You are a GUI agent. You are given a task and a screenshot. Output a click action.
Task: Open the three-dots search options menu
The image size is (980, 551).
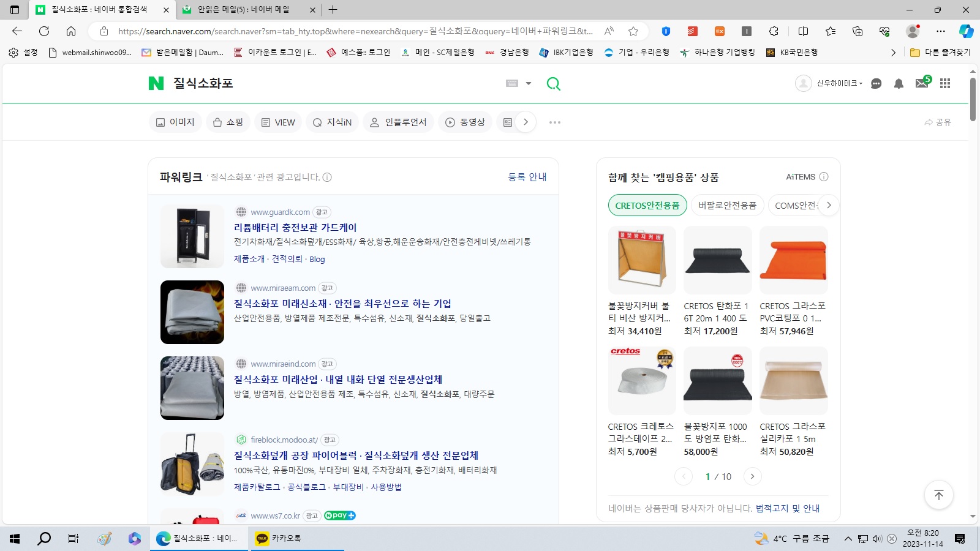[x=555, y=122]
